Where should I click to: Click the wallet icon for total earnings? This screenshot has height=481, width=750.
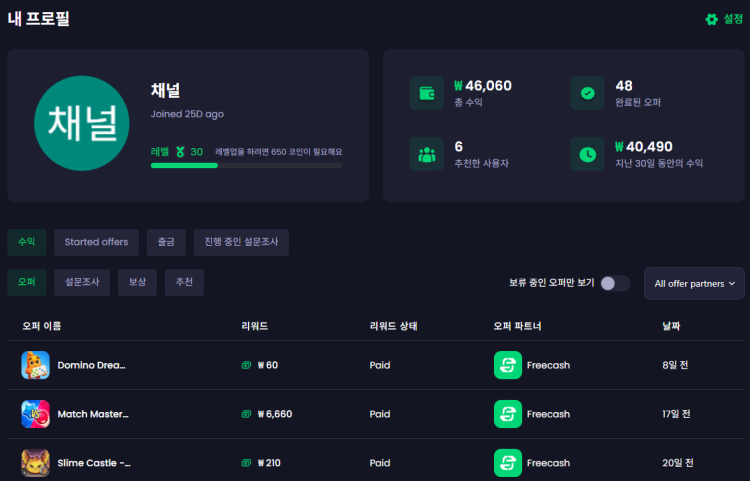(427, 93)
